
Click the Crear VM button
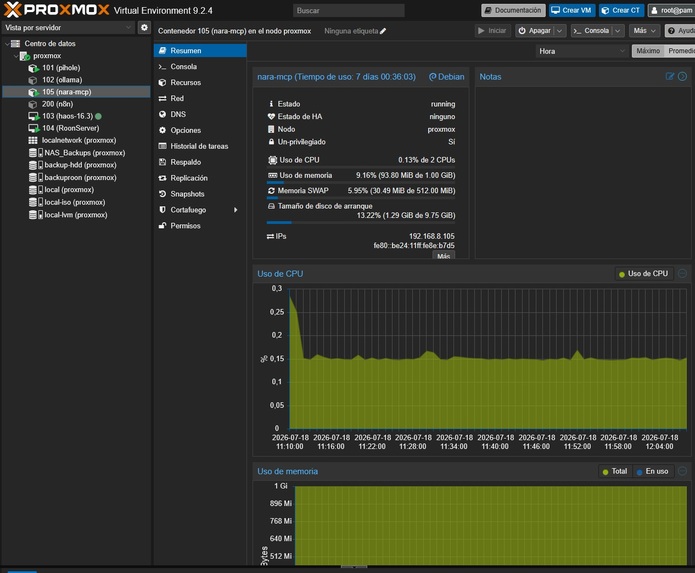coord(571,10)
